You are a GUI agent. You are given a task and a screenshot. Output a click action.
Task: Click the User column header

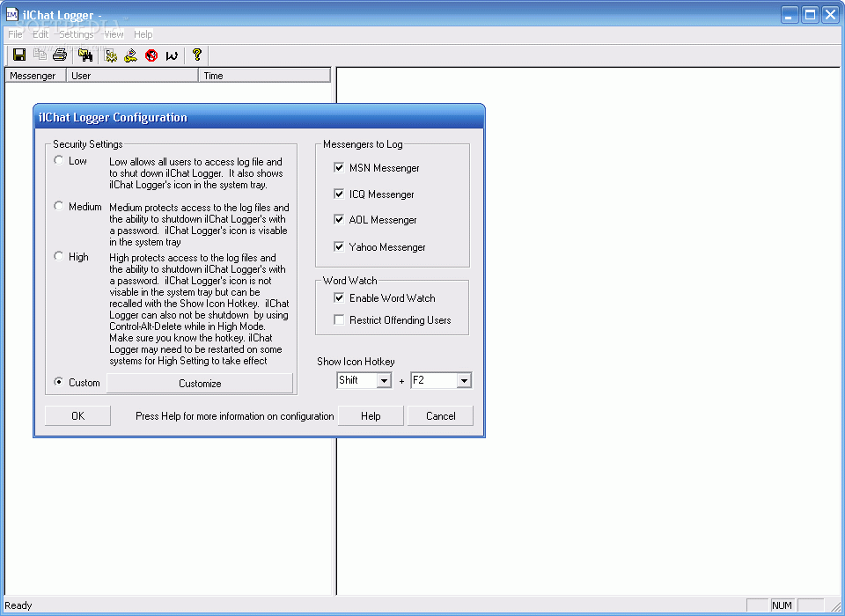point(133,76)
